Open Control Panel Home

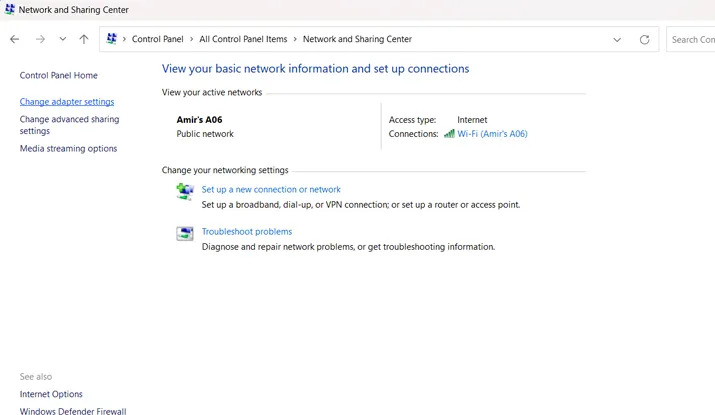coord(58,75)
